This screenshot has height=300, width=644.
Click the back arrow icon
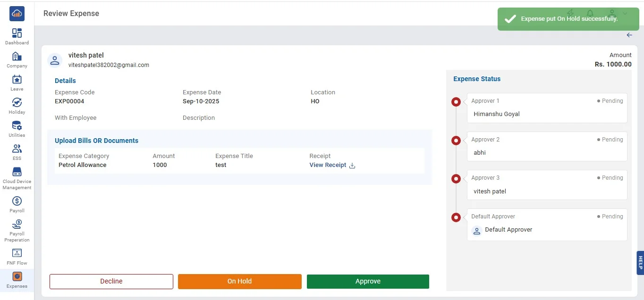point(629,35)
